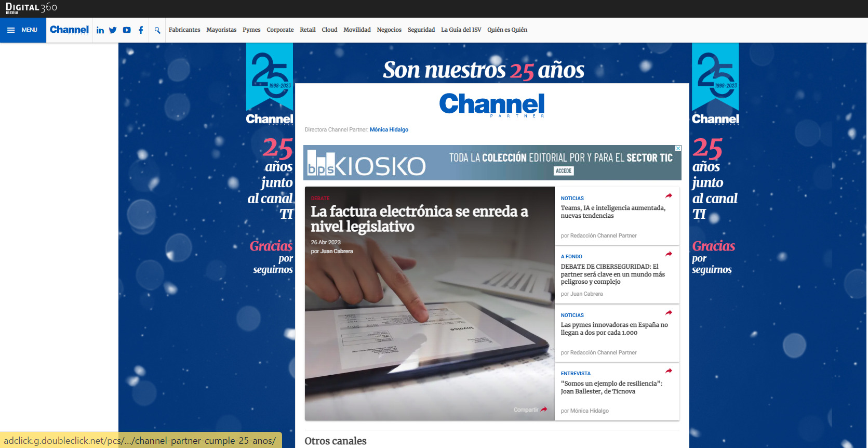Click ENTREVISTA category label

pos(576,374)
